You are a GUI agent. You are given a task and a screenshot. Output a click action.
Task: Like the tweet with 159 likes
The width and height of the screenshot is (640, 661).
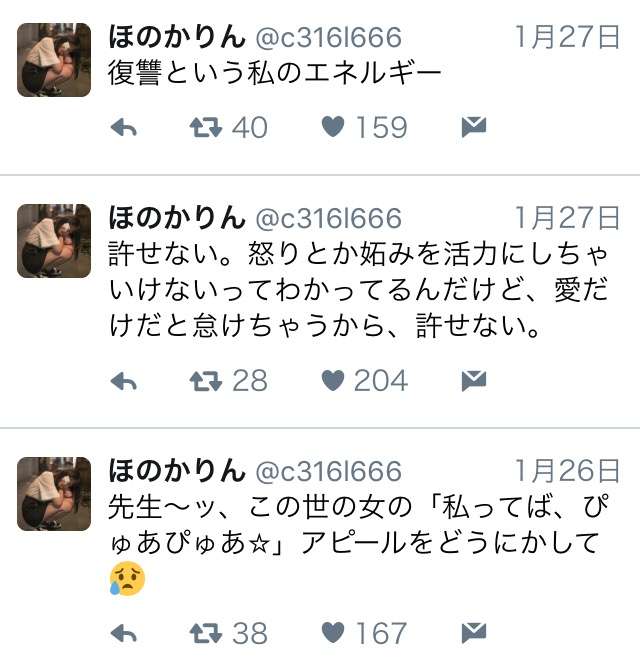click(x=333, y=127)
